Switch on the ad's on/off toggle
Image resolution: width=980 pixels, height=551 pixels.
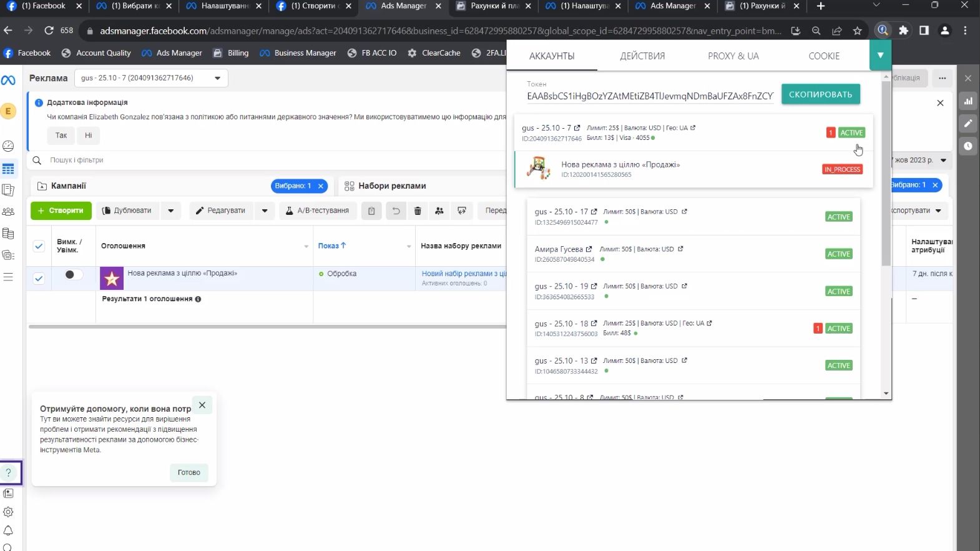(x=73, y=274)
